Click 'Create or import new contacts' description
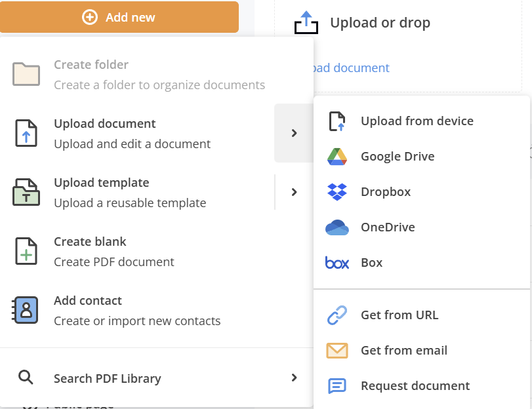This screenshot has width=532, height=409. (x=137, y=321)
